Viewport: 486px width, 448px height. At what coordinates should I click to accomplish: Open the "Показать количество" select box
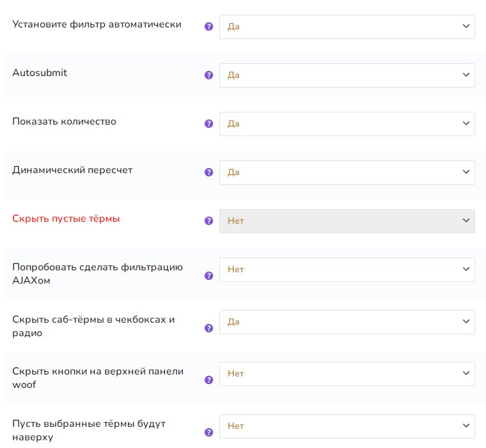tap(347, 124)
